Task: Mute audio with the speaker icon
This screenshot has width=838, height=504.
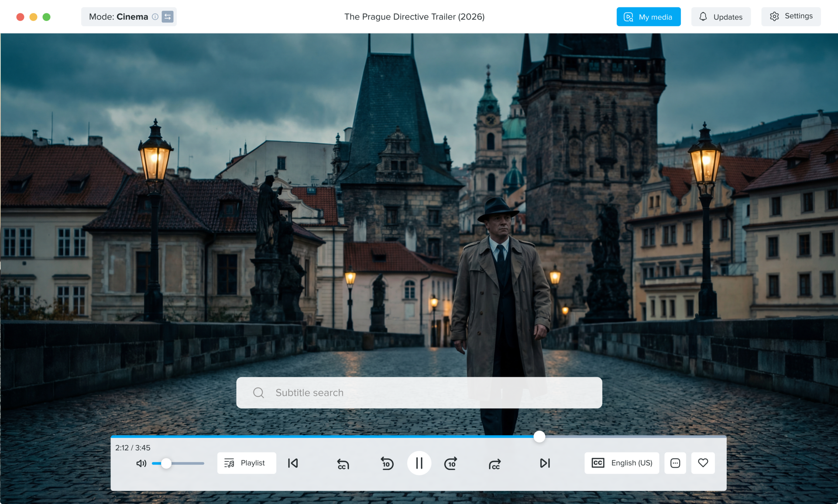Action: tap(141, 463)
